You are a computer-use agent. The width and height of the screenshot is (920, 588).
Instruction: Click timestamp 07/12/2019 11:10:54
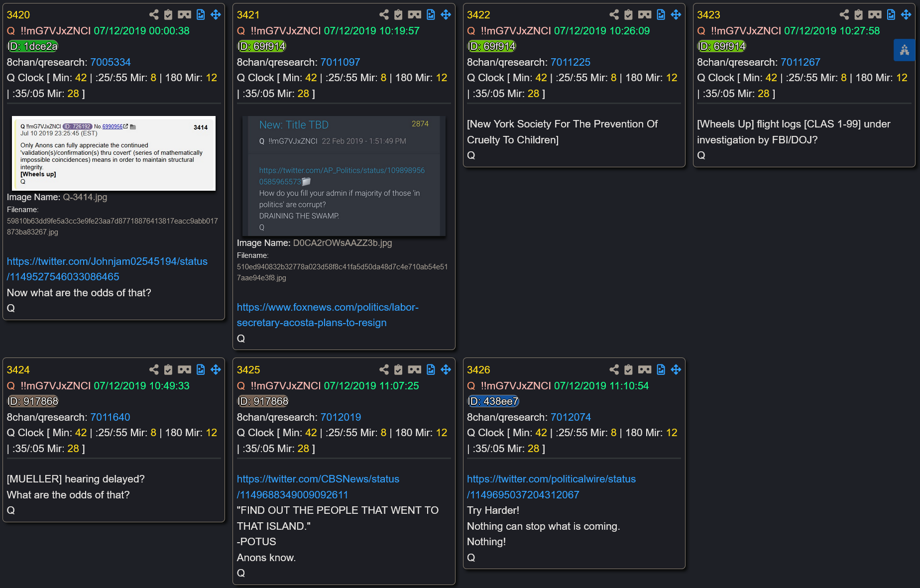point(601,386)
